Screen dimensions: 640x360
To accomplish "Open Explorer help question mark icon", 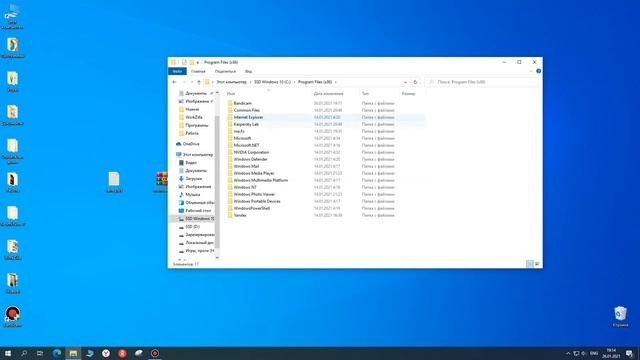I will [x=538, y=71].
